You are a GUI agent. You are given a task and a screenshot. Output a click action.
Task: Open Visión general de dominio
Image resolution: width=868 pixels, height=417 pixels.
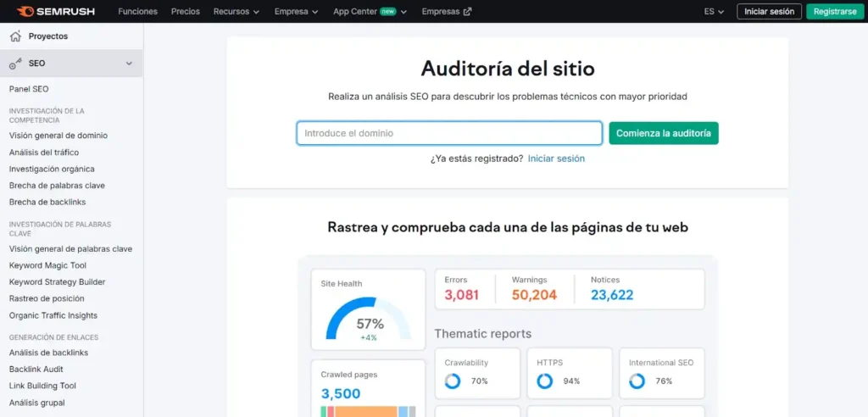pos(58,136)
